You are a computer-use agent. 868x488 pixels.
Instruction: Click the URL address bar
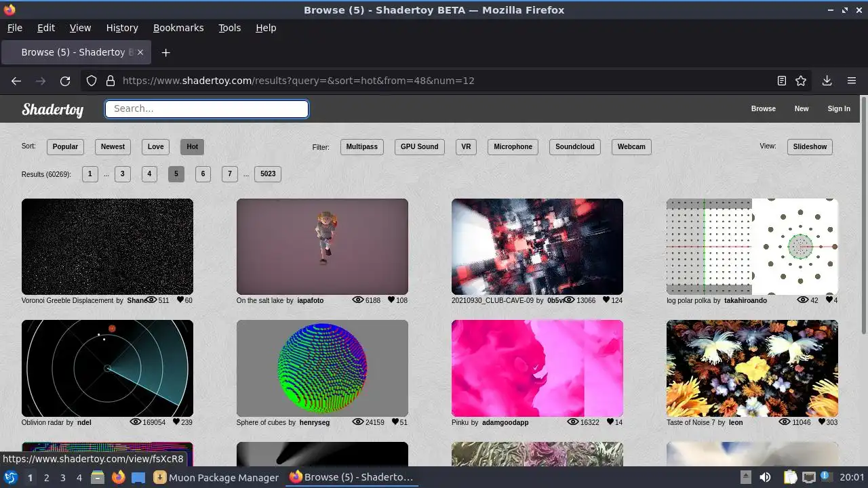point(444,81)
